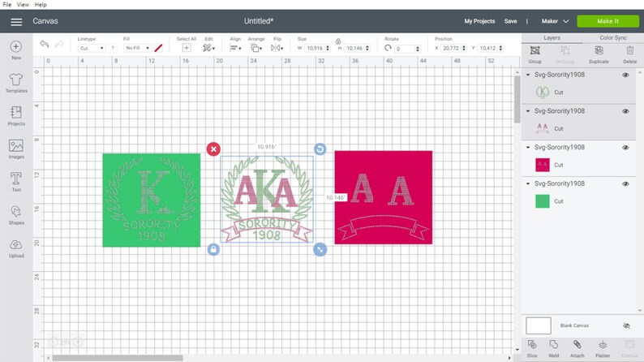Screen dimensions: 644x362
Task: Toggle Blank Canvas visibility
Action: pos(626,325)
